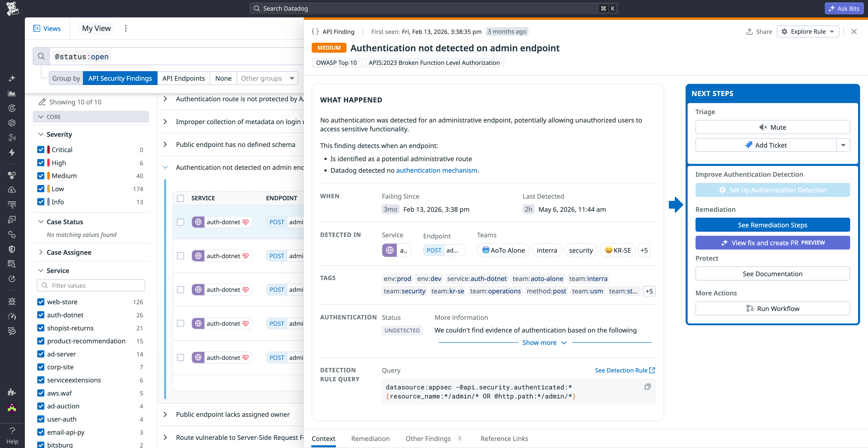Viewport: 868px width, 448px height.
Task: Click See Remediation Steps
Action: click(x=772, y=225)
